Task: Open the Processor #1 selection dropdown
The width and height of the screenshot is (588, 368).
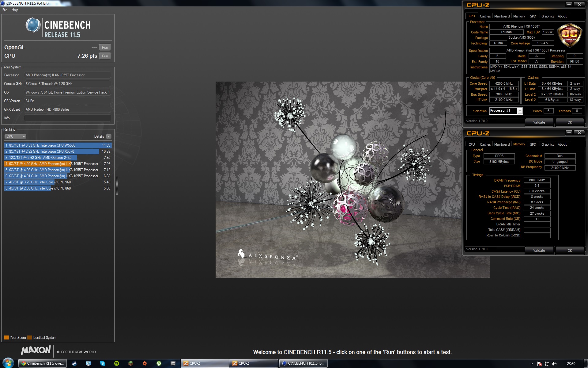Action: pyautogui.click(x=506, y=111)
